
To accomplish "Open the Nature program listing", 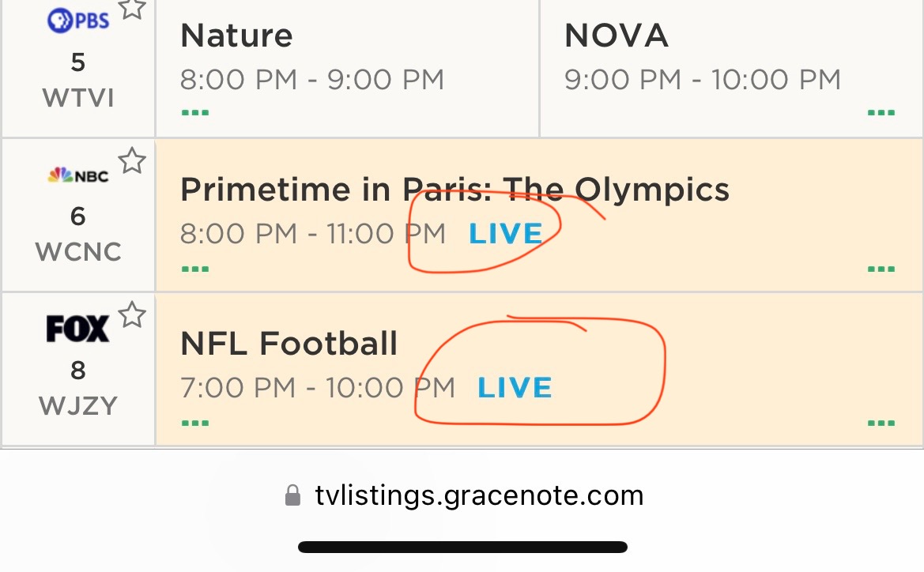I will tap(236, 36).
